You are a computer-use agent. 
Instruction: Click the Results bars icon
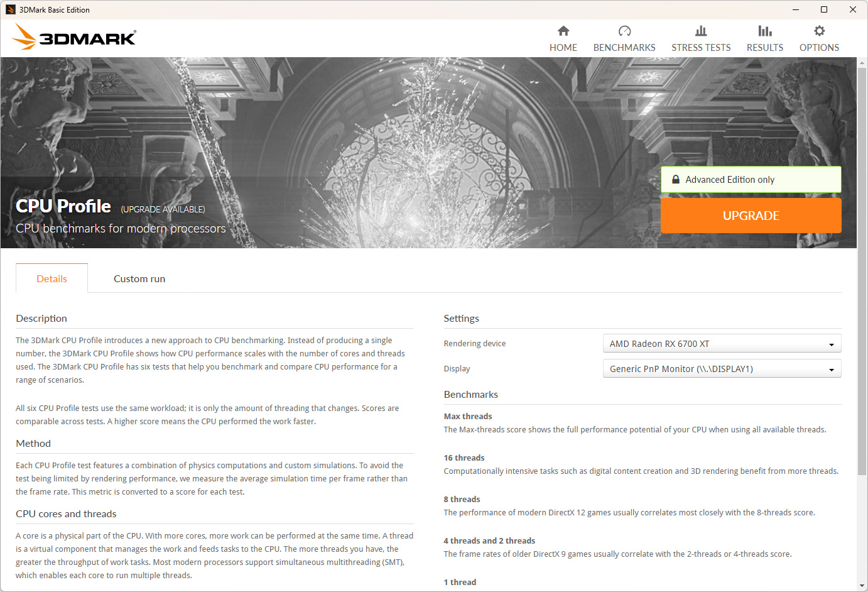765,31
